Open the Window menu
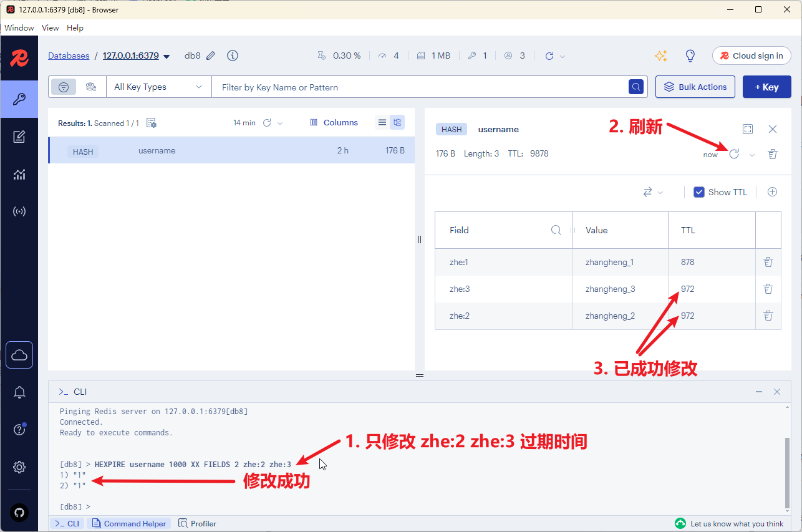 point(19,28)
